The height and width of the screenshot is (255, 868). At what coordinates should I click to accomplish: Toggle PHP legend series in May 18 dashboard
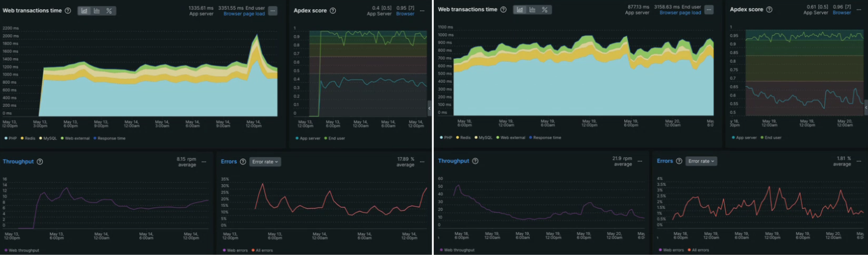pyautogui.click(x=446, y=138)
